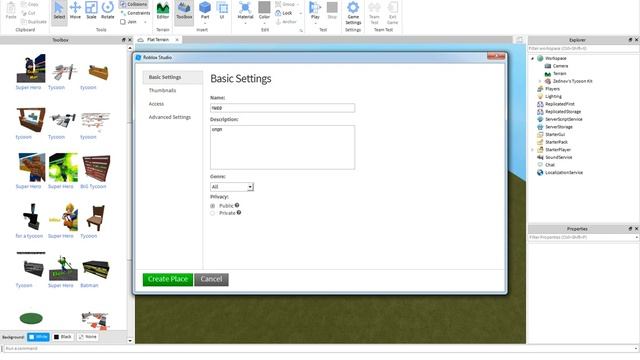Click the Group objects button
Screen dimensions: 640x360
[285, 4]
